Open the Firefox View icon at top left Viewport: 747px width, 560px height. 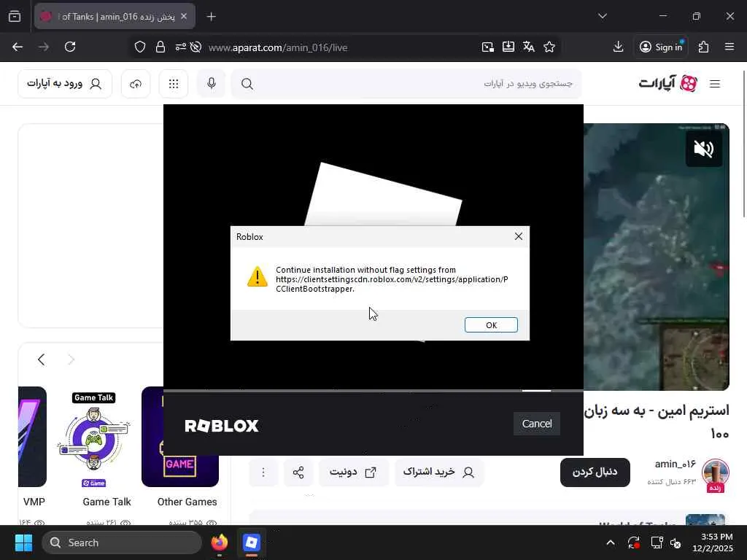[x=15, y=16]
